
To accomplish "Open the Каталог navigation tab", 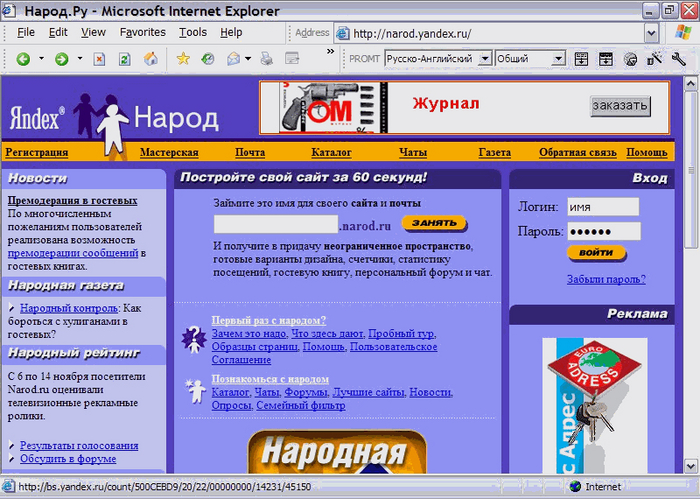I will 331,153.
